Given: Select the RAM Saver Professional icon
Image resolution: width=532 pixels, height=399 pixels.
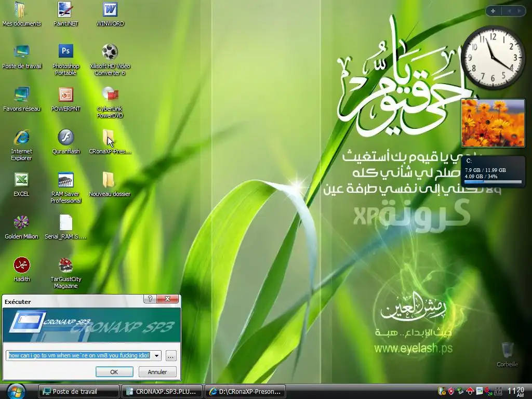Looking at the screenshot, I should point(65,188).
